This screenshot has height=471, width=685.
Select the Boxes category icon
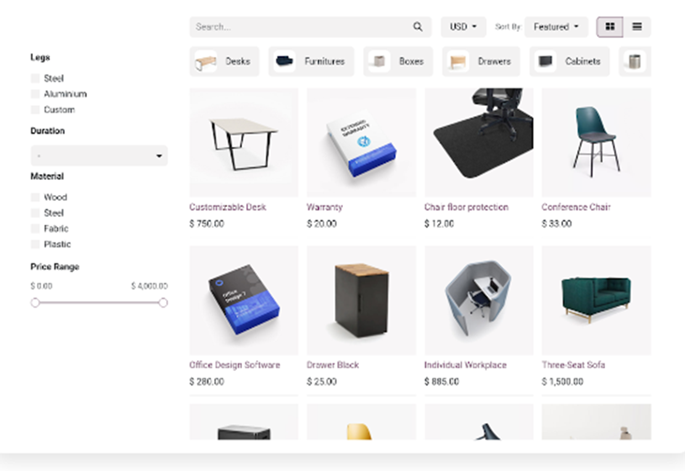pos(379,62)
